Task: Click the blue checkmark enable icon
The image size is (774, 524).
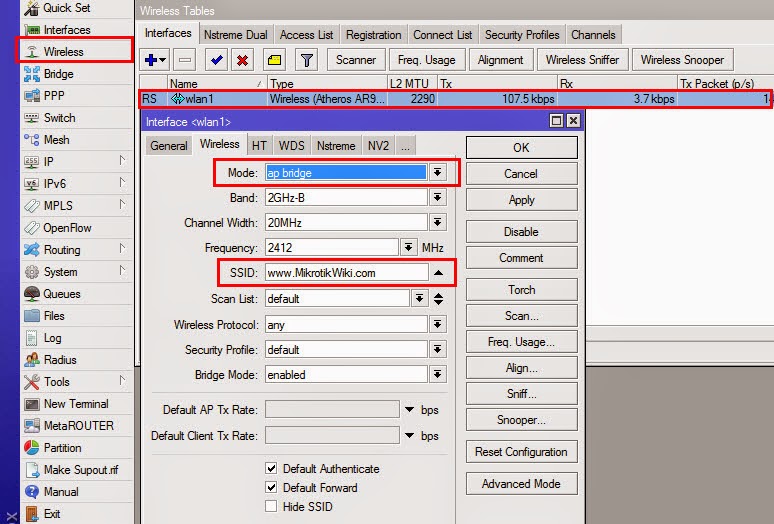Action: point(214,60)
